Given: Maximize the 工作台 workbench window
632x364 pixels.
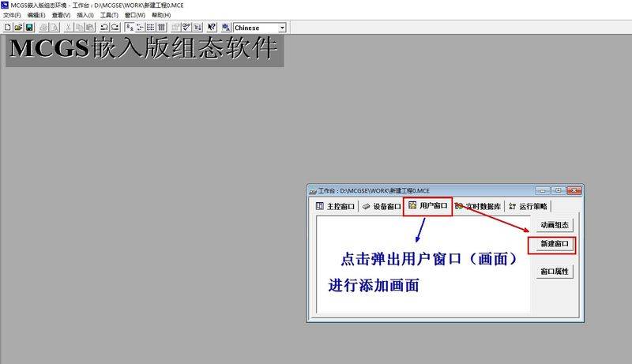Looking at the screenshot, I should click(559, 190).
